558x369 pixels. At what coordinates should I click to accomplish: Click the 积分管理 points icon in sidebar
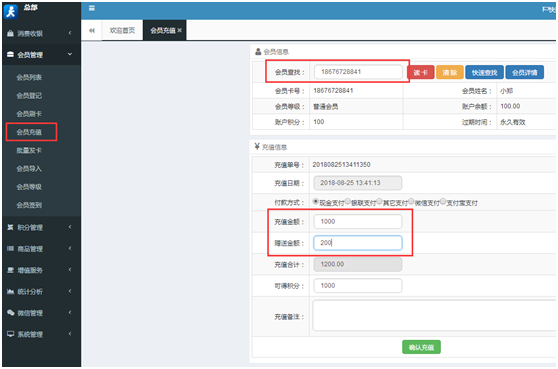click(x=10, y=227)
